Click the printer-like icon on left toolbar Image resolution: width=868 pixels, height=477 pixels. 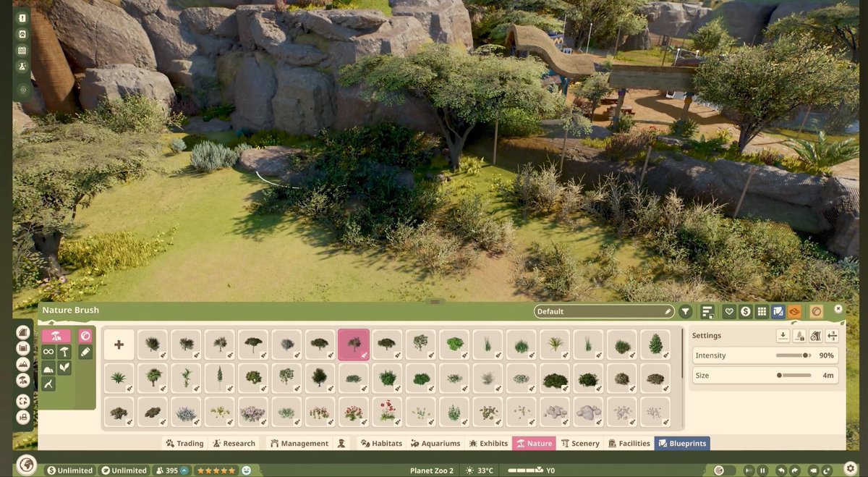[23, 417]
